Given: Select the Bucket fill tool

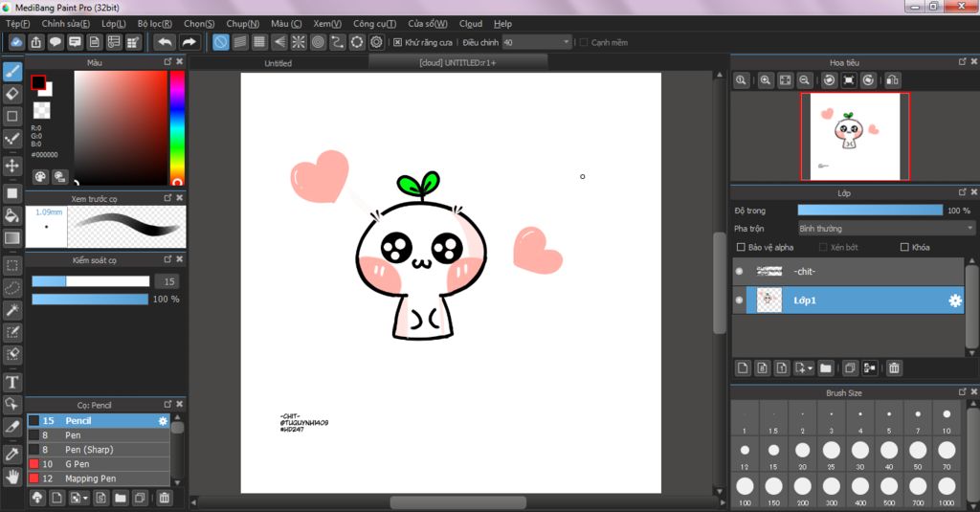Looking at the screenshot, I should (x=12, y=215).
